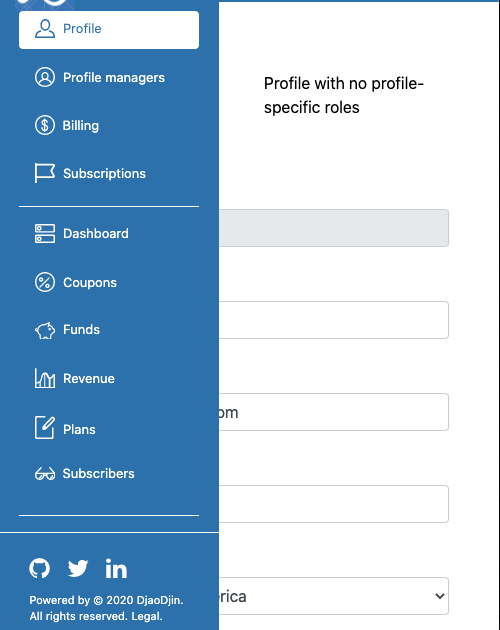Viewport: 500px width, 630px height.
Task: Expand the country dropdown ending in 'rica'
Action: coord(334,596)
